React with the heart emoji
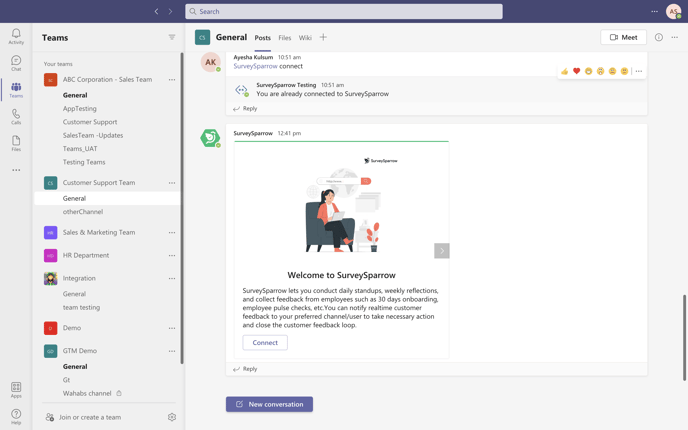 coord(577,71)
